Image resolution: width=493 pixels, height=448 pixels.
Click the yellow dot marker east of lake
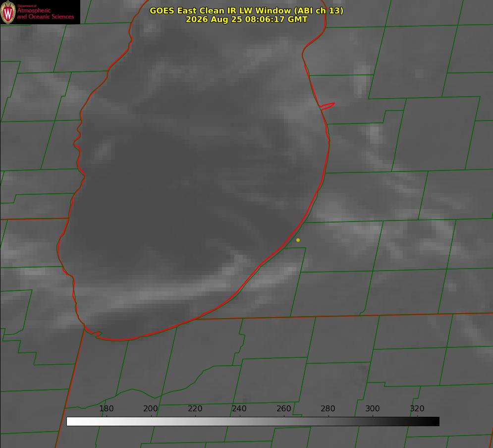point(298,240)
